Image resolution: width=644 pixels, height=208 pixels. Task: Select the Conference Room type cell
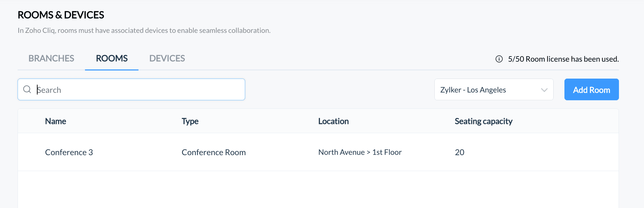tap(214, 152)
